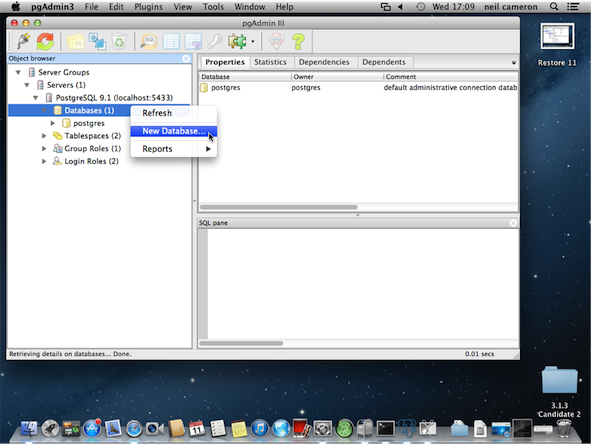Click the object Properties folder toolbar icon
The height and width of the screenshot is (444, 591).
pos(75,41)
